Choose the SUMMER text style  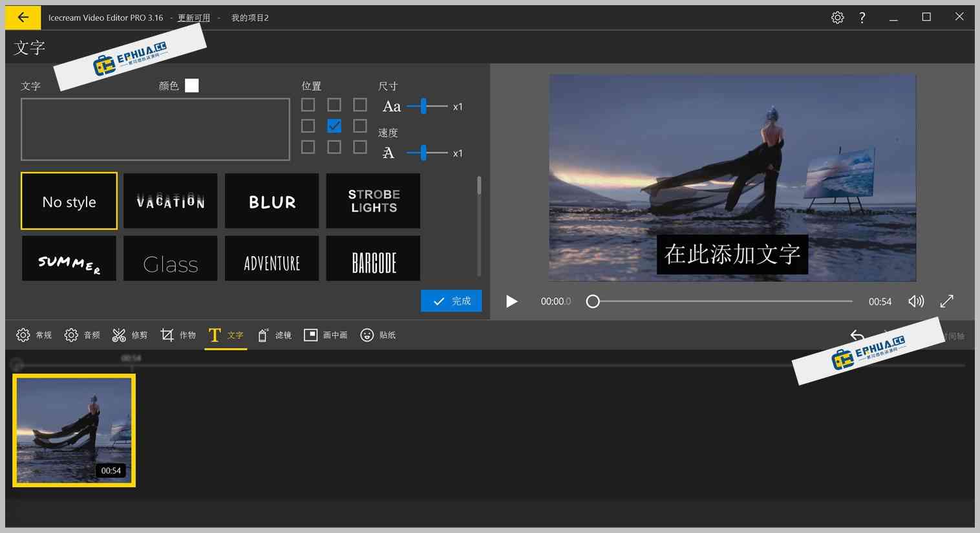coord(69,258)
